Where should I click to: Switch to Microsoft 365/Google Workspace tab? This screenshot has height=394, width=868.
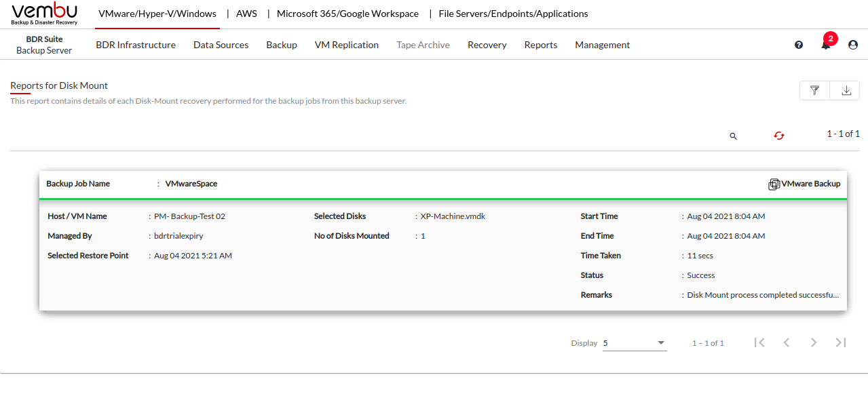coord(348,14)
